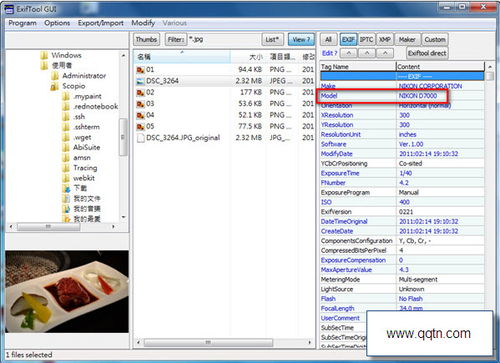Viewport: 500px width, 363px height.
Task: Toggle the IPTC metadata view button
Action: point(366,40)
